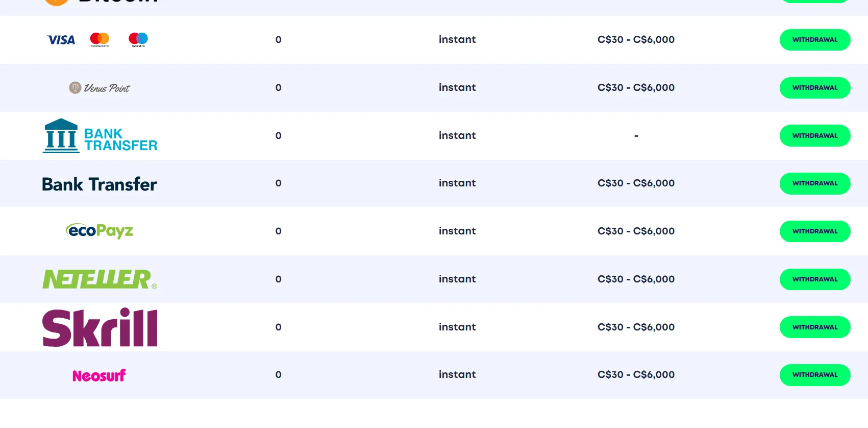This screenshot has height=428, width=868.
Task: Click the Neosurf row's instant processing text
Action: point(457,375)
